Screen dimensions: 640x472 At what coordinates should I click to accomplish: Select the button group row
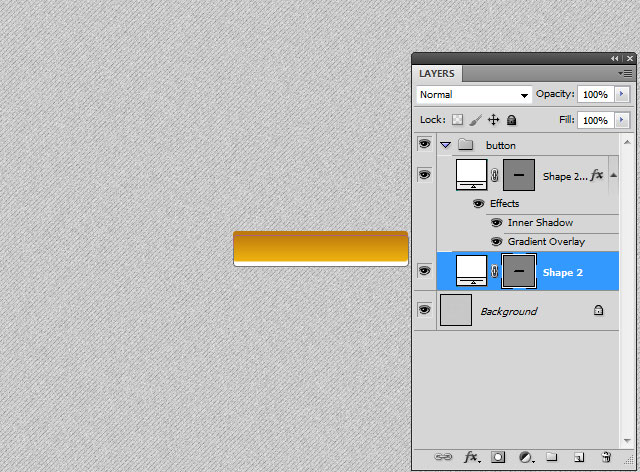point(528,145)
